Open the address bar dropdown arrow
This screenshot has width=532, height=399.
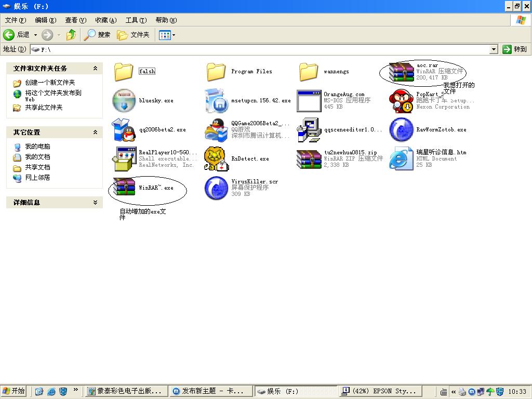tap(494, 49)
